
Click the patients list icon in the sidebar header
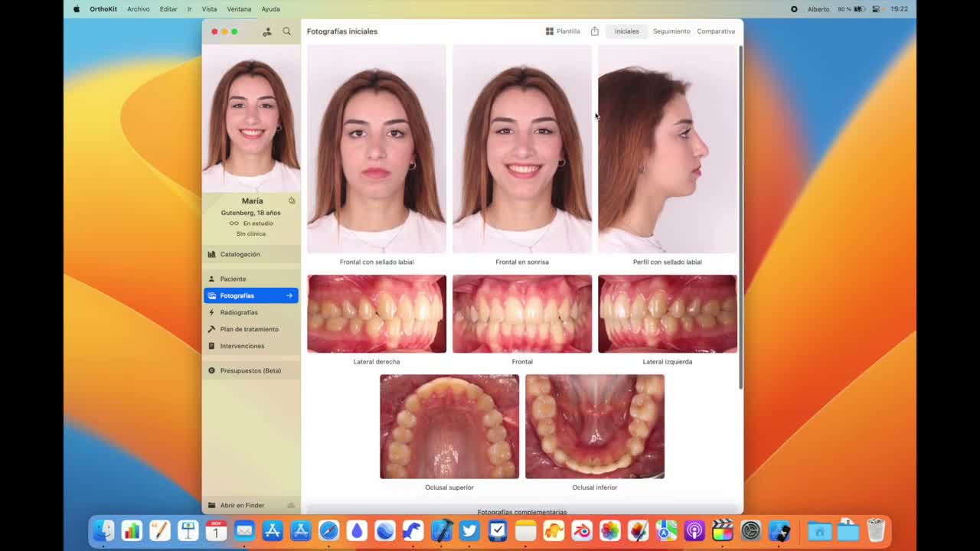click(266, 31)
